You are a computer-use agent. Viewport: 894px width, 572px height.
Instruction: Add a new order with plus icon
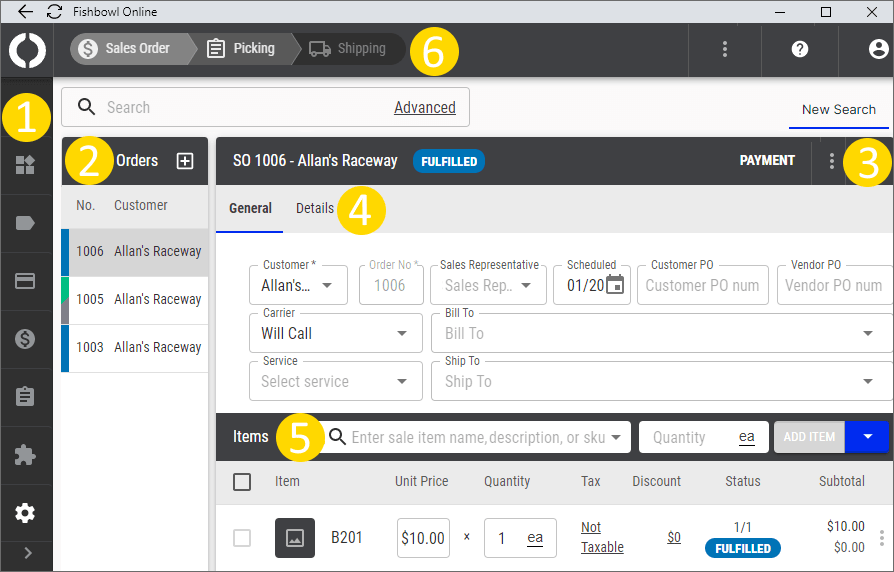coord(185,161)
